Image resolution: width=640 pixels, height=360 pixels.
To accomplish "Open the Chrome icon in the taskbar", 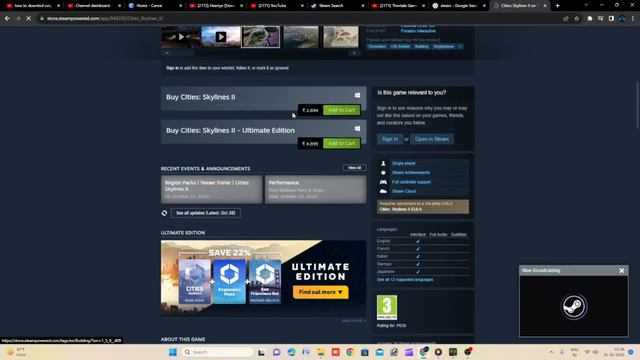I will tap(350, 352).
